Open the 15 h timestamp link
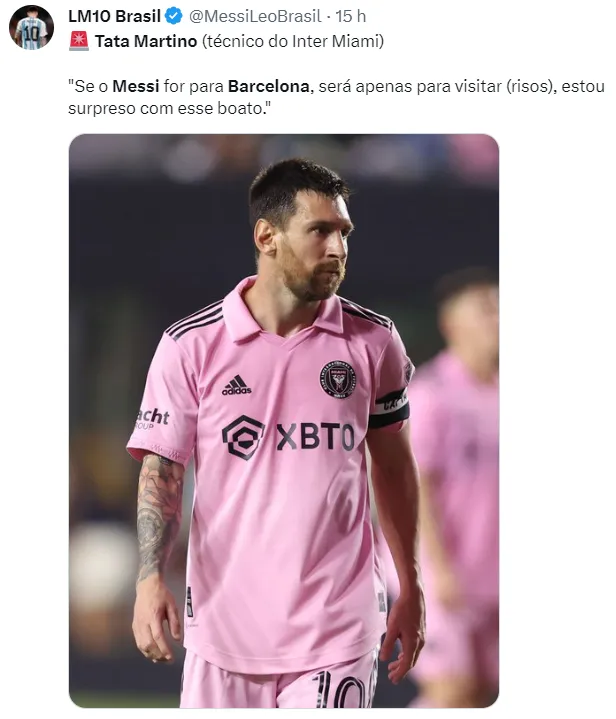Viewport: 616px width, 719px height. pos(350,17)
